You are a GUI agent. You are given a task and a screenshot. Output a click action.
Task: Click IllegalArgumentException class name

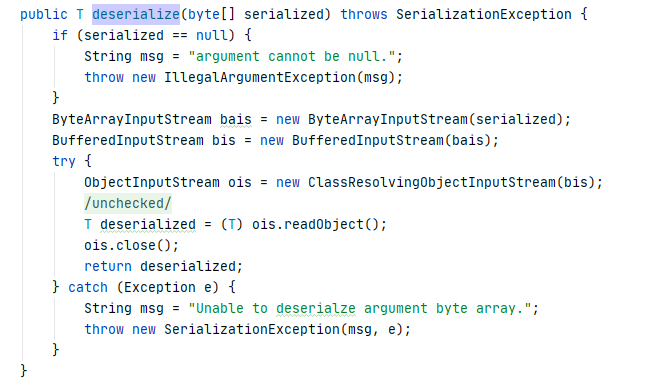coord(260,77)
